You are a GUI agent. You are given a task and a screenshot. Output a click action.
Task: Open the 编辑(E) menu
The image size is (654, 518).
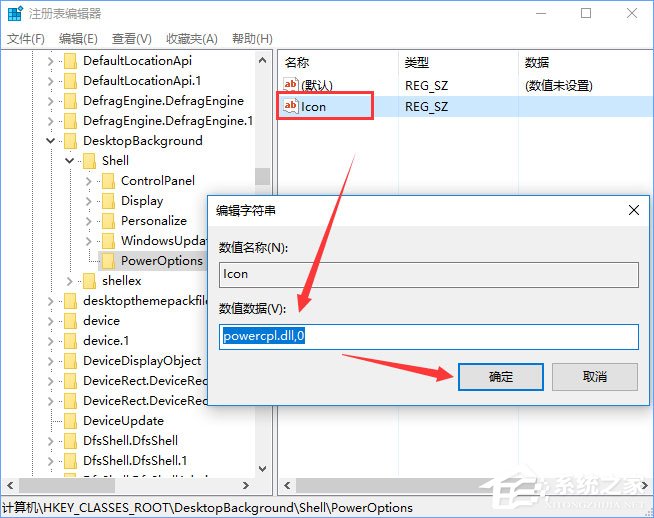tap(78, 39)
